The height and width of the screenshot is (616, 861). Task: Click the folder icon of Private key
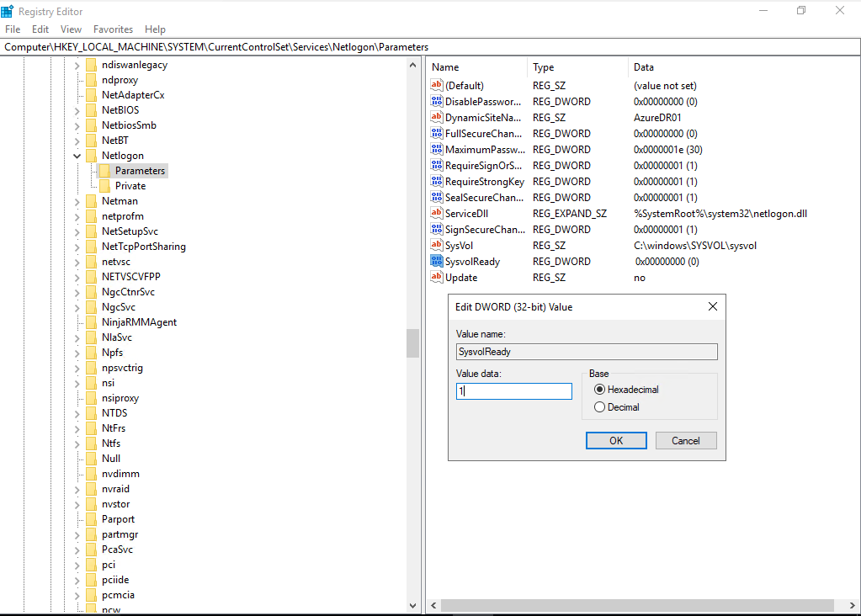(x=105, y=186)
